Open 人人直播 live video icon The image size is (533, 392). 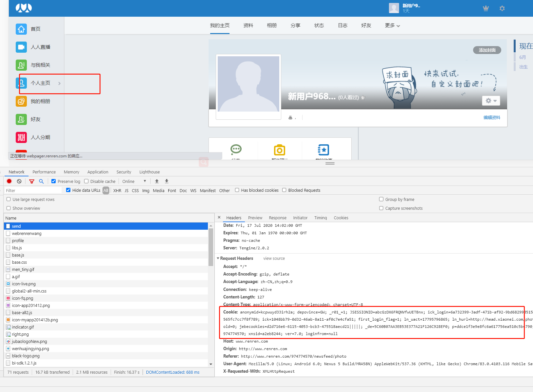coord(21,47)
